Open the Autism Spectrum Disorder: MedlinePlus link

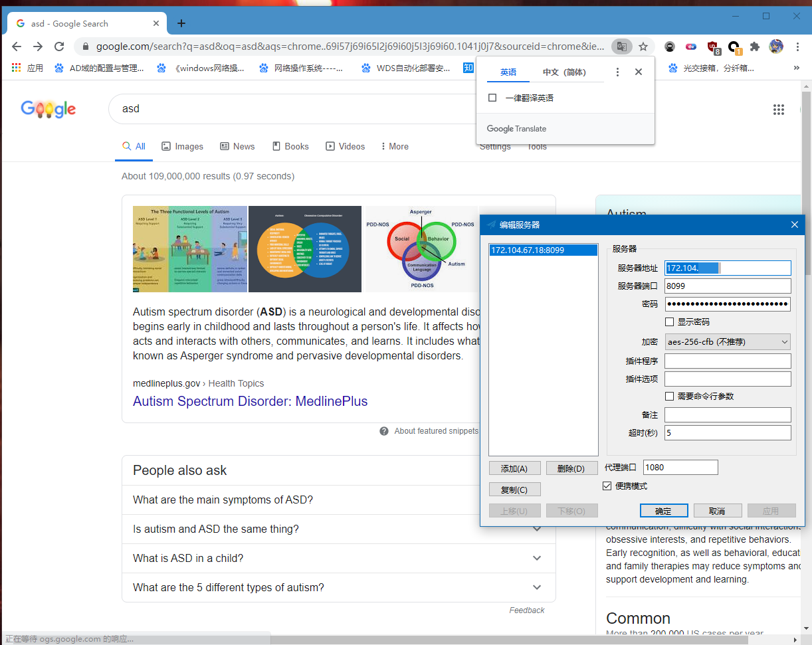point(250,401)
